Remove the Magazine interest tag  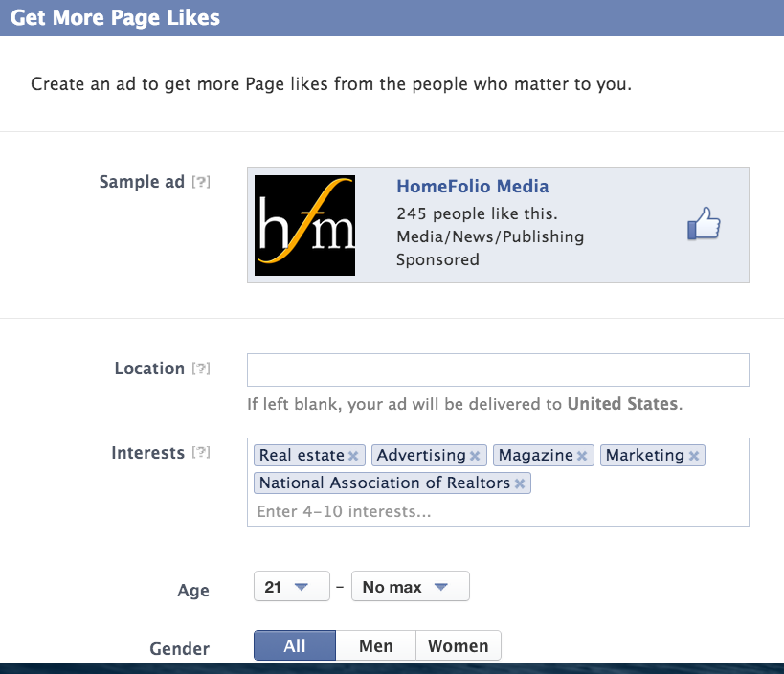(x=581, y=456)
